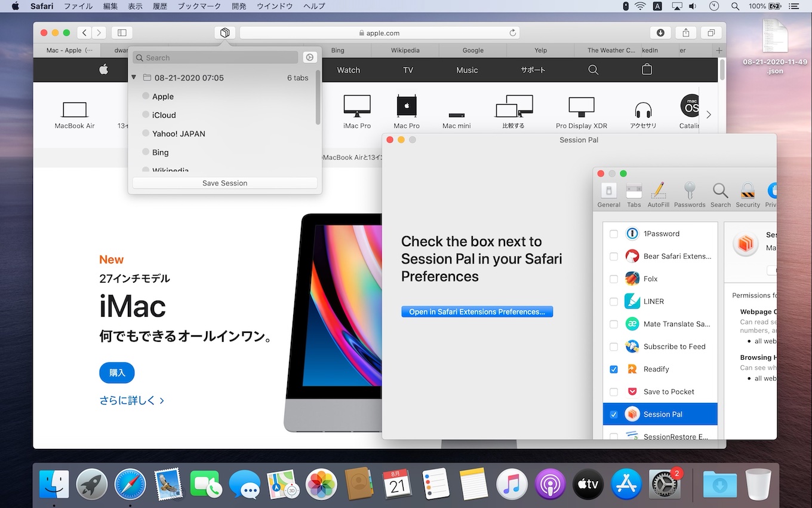Image resolution: width=812 pixels, height=508 pixels.
Task: Open the Search preferences pane
Action: coord(721,195)
